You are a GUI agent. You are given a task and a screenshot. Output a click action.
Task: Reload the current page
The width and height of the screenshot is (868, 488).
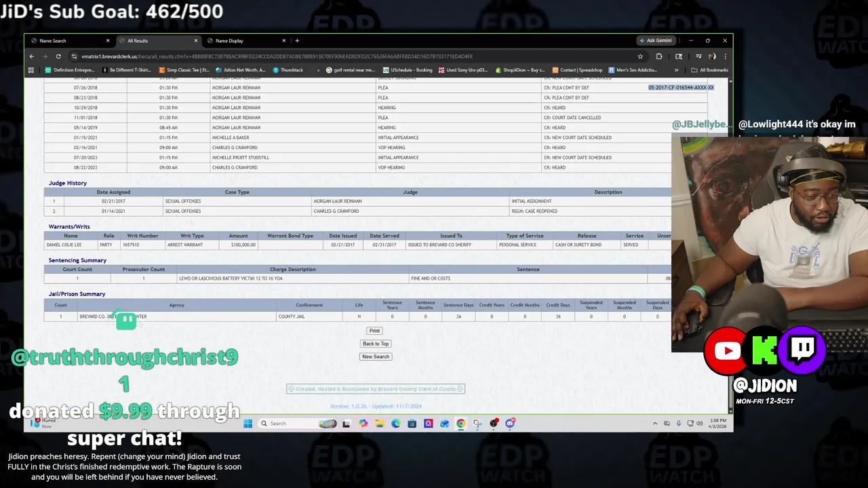58,56
